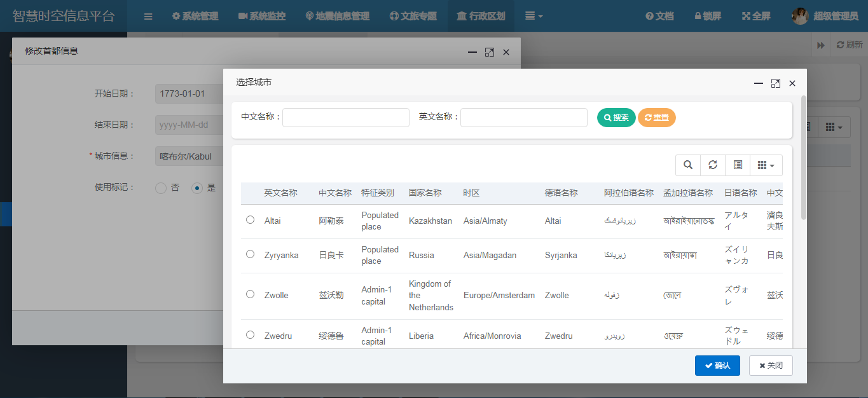Click the 选择城市 dialog vertical scrollbar
Viewport: 868px width, 398px height.
tap(804, 158)
